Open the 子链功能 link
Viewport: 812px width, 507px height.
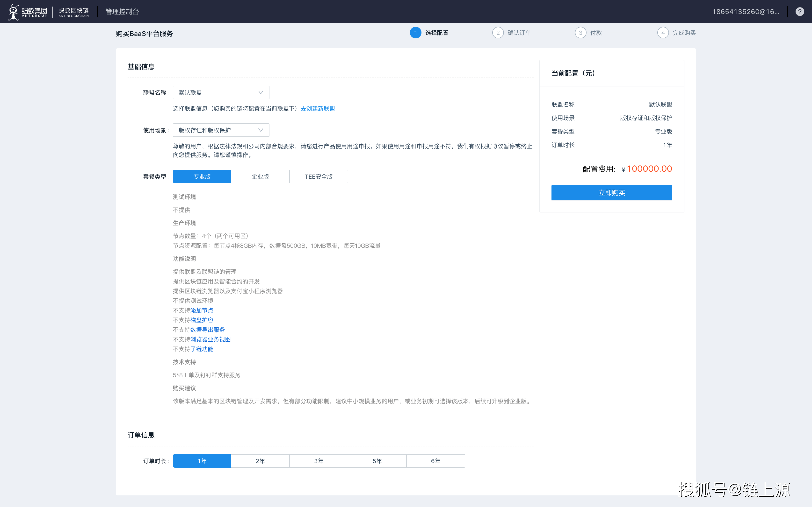coord(202,349)
